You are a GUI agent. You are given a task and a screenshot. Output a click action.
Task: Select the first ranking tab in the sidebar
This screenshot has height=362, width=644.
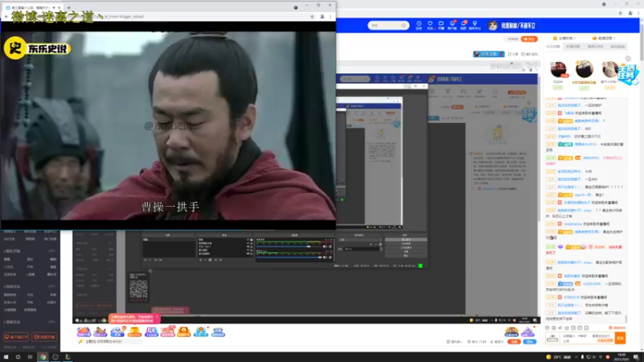pos(553,47)
